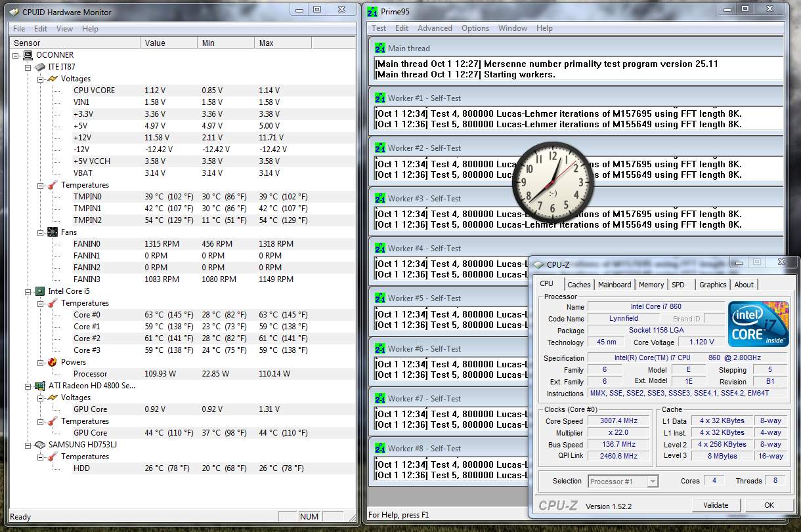Click the OCONNER computer icon in tree

click(28, 55)
